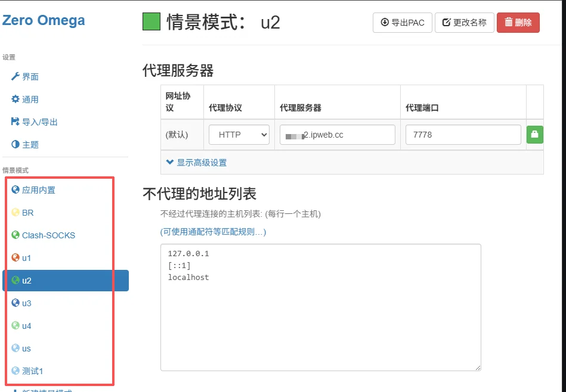
Task: Click the [::1] line in bypass list
Action: 179,266
